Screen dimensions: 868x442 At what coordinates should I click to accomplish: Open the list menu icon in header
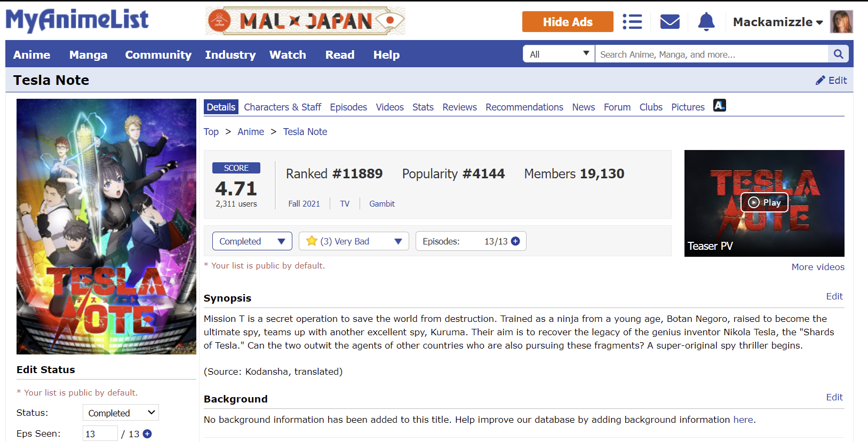coord(632,22)
